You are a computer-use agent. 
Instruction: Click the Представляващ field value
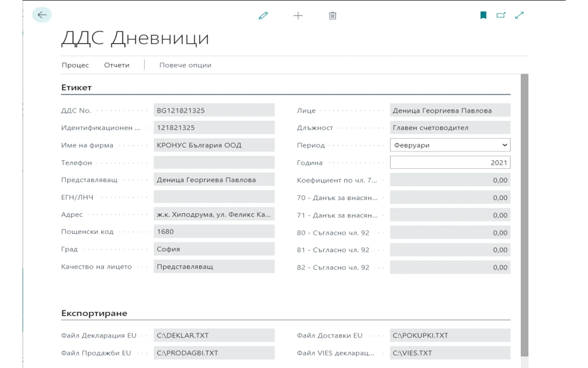point(214,180)
